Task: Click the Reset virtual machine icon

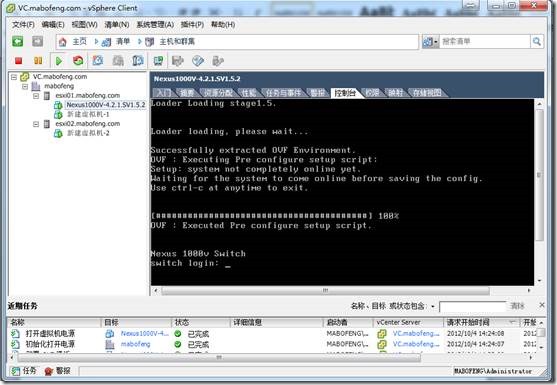Action: click(x=78, y=61)
